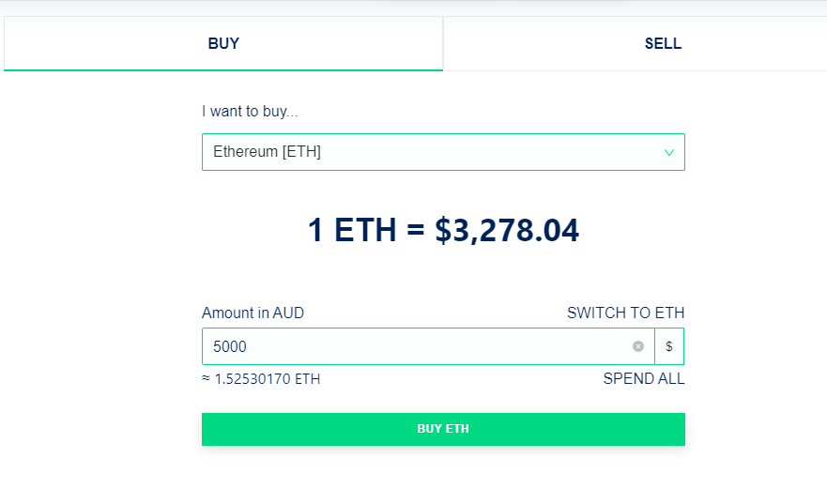Viewport: 827px width, 504px height.
Task: Switch to the BUY tab
Action: tap(223, 43)
